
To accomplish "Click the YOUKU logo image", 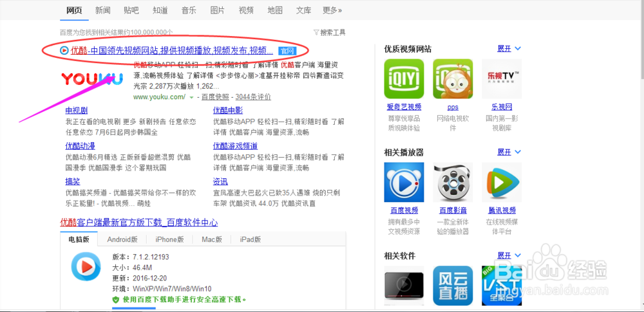I will point(92,79).
